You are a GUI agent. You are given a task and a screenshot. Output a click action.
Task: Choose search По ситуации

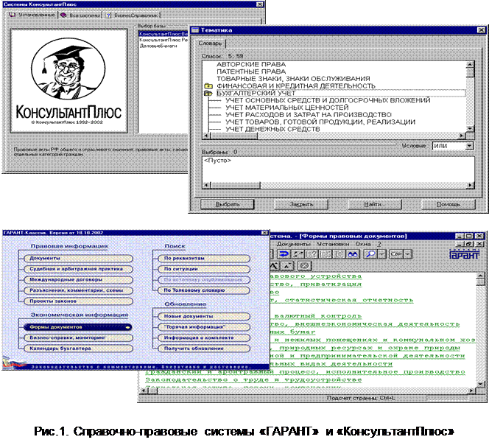click(x=204, y=269)
